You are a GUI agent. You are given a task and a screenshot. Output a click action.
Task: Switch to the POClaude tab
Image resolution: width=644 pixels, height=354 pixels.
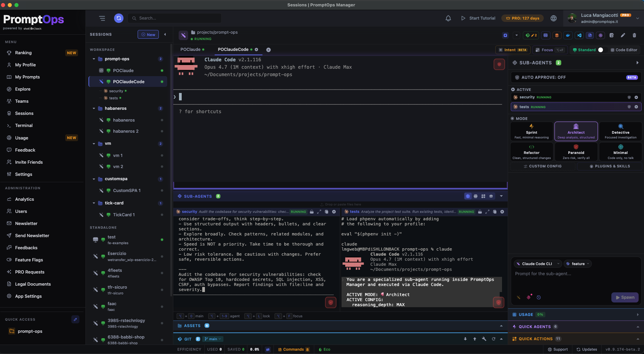tap(190, 50)
